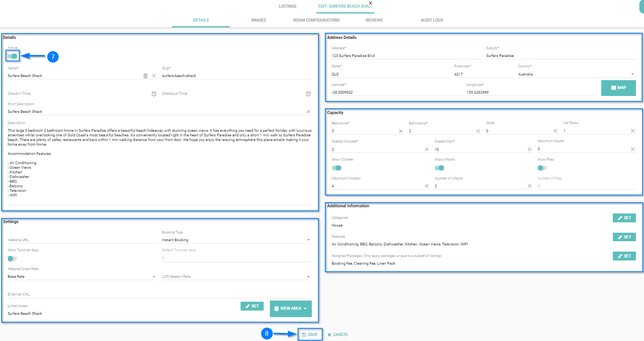Screen dimensions: 644x341
Task: Clear the Name field with X icon
Action: point(154,76)
